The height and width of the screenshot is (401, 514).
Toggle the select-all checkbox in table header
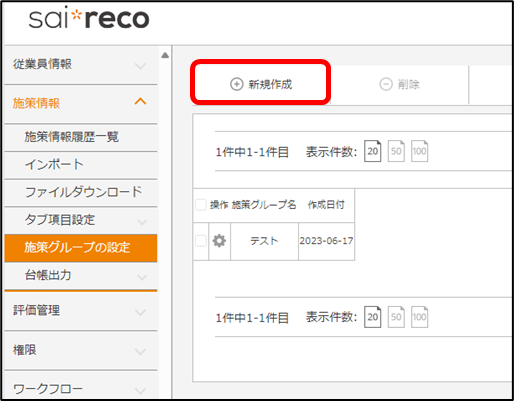tap(201, 205)
